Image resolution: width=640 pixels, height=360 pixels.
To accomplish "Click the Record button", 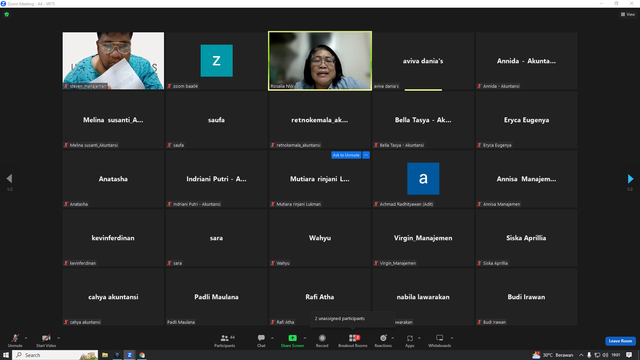I will 322,340.
